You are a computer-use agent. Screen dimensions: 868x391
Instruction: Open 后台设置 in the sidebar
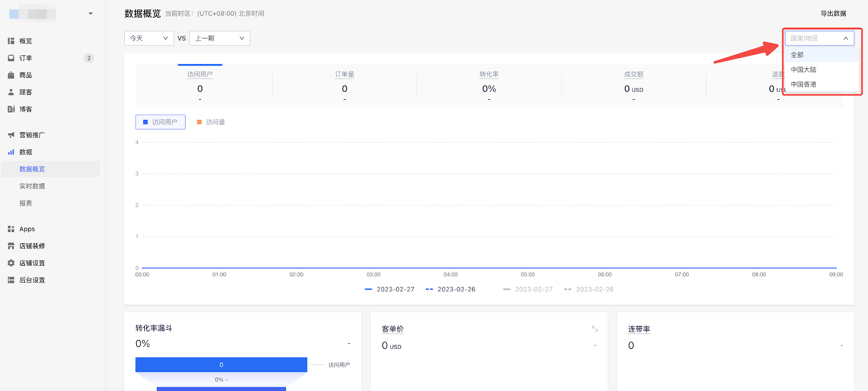[32, 280]
